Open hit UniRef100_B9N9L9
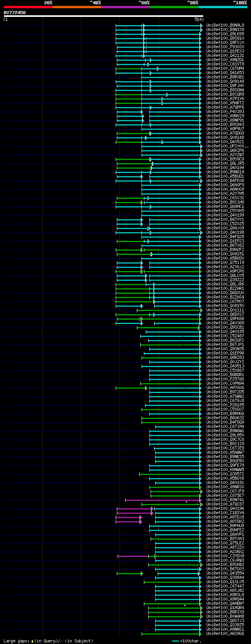 click(225, 25)
